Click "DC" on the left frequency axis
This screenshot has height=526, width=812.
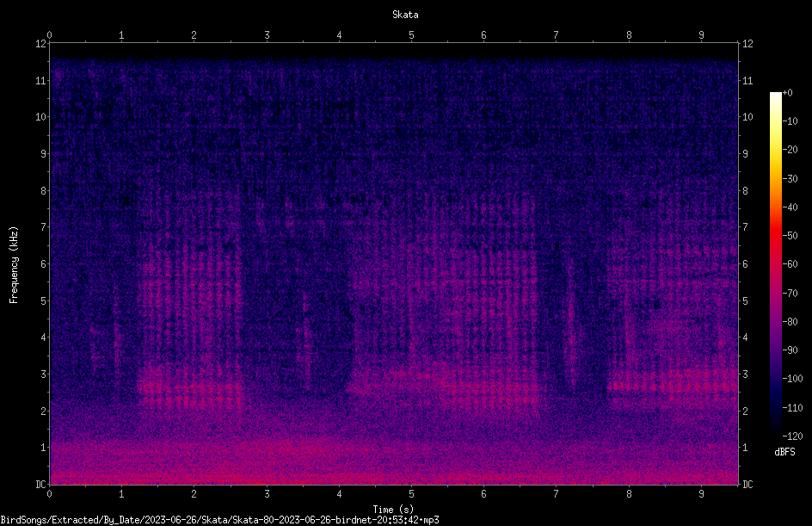point(40,485)
